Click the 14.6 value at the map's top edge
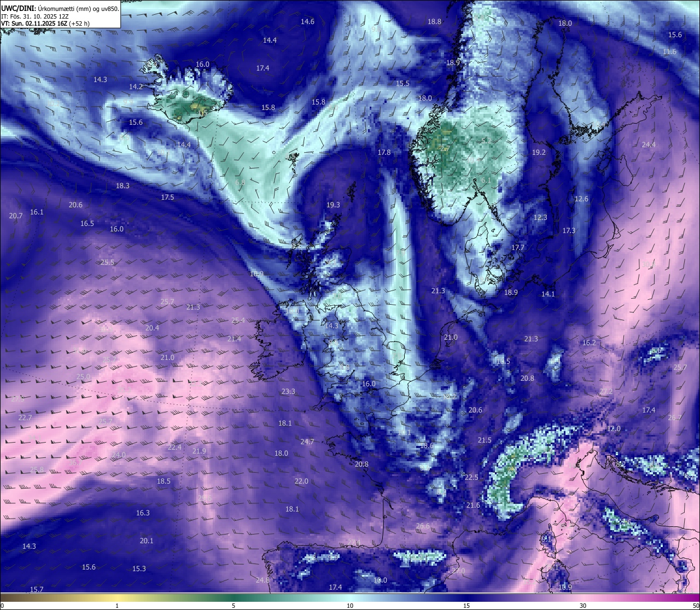This screenshot has width=700, height=610. click(x=308, y=22)
